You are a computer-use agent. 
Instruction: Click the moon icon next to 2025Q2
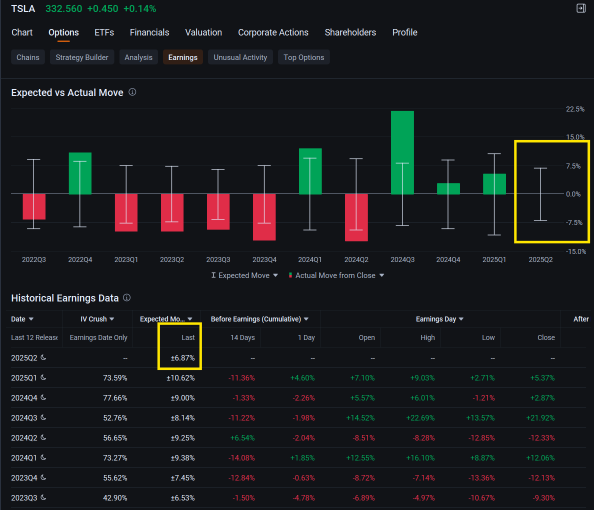tap(43, 357)
